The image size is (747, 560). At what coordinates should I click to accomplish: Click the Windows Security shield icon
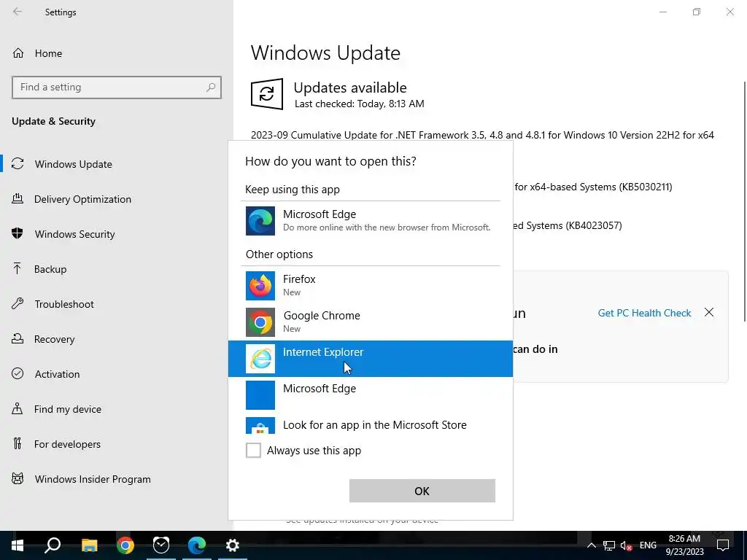pos(18,233)
